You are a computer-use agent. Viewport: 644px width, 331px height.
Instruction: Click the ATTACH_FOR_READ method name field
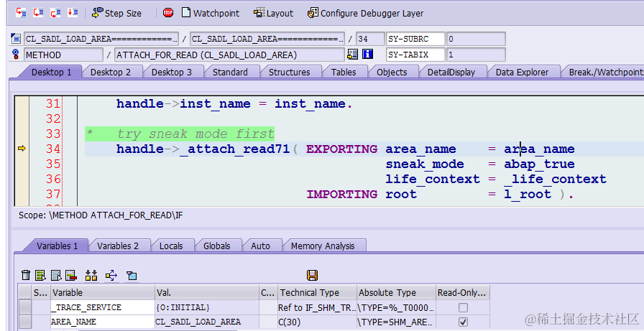pyautogui.click(x=229, y=55)
